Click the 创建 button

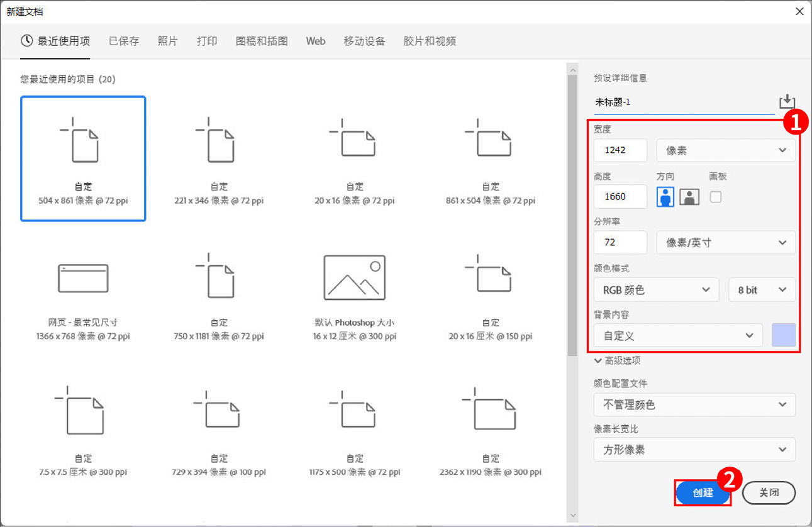tap(703, 493)
